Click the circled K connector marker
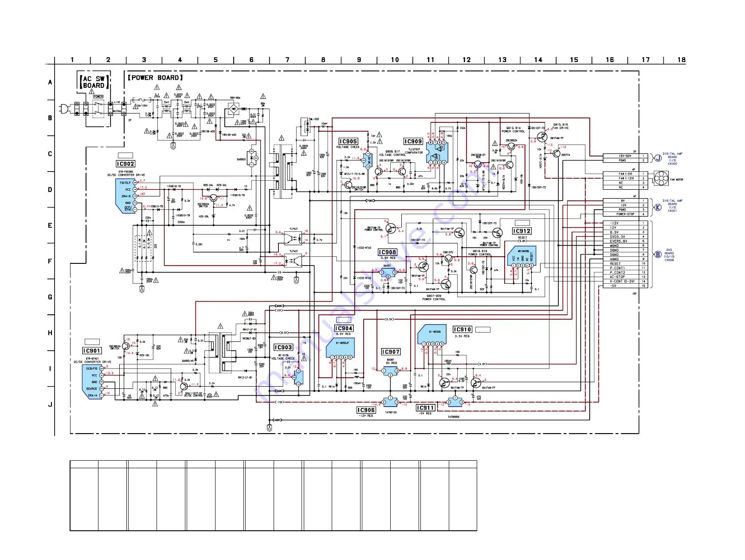 [x=658, y=207]
